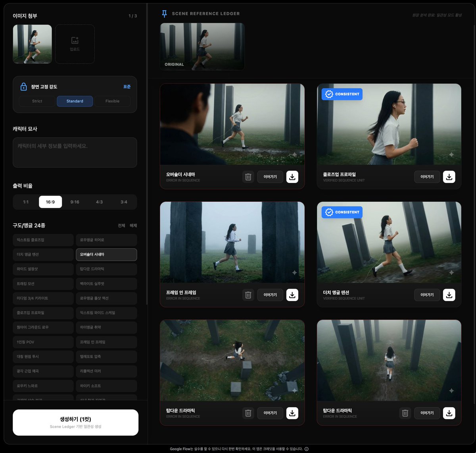Screen dimensions: 476x453
Task: Choose the 1:1 output ratio
Action: click(26, 202)
